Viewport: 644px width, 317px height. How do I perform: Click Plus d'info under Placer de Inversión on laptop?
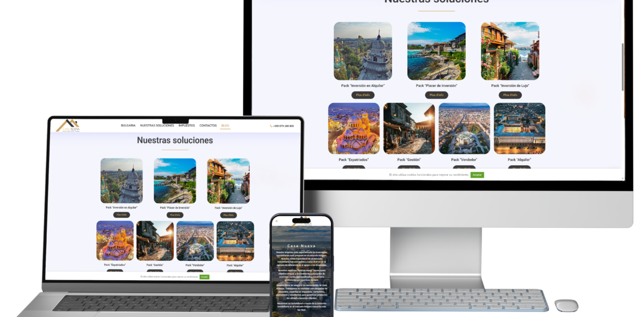175,215
